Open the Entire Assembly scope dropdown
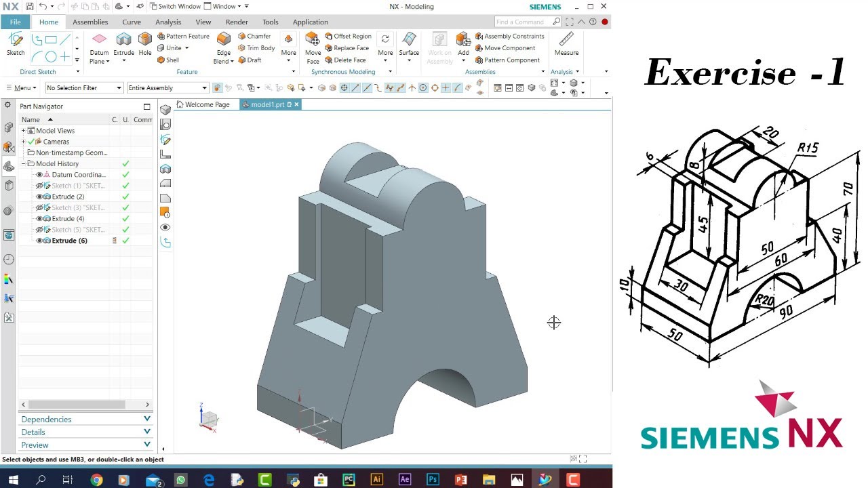868x488 pixels. 167,87
